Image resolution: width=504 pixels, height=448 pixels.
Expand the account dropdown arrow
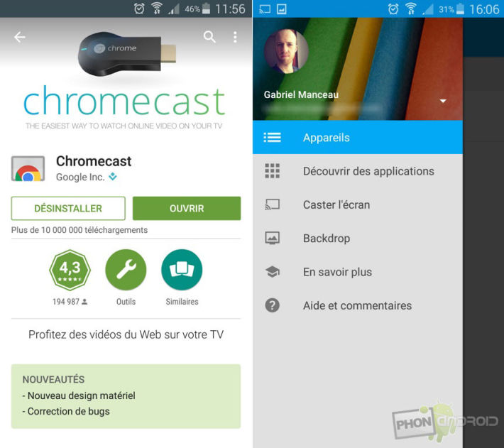tap(443, 101)
